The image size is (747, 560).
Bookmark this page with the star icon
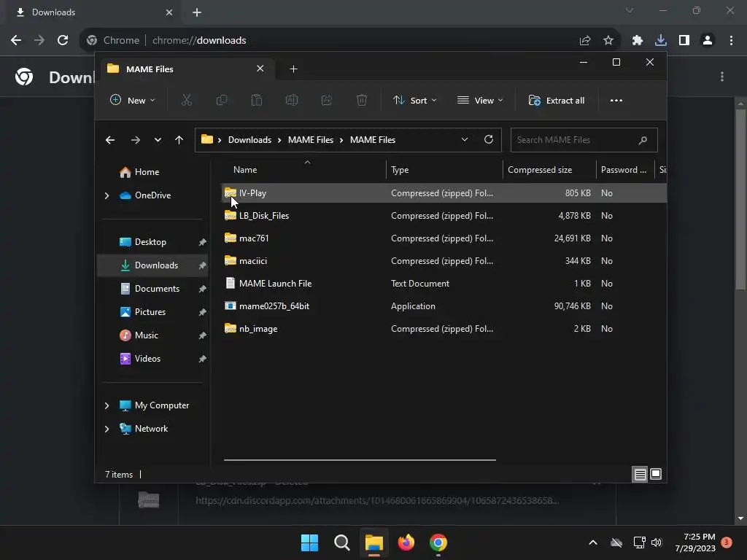coord(608,41)
